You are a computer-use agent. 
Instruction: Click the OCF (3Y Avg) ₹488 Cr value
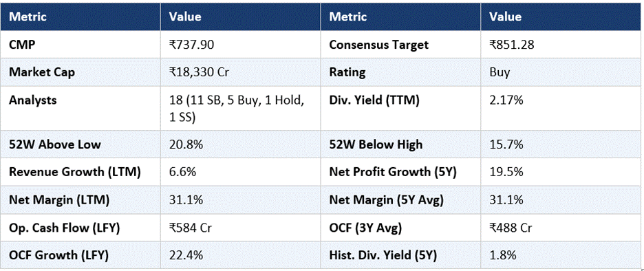click(x=511, y=228)
